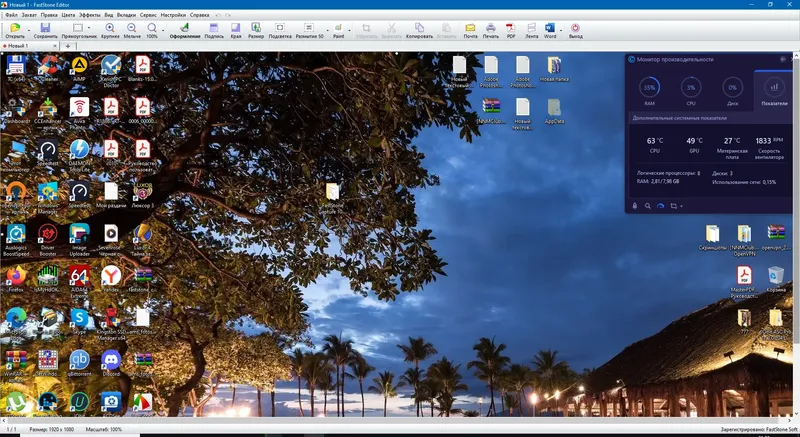Open the Захват menu
800x437 pixels.
29,16
